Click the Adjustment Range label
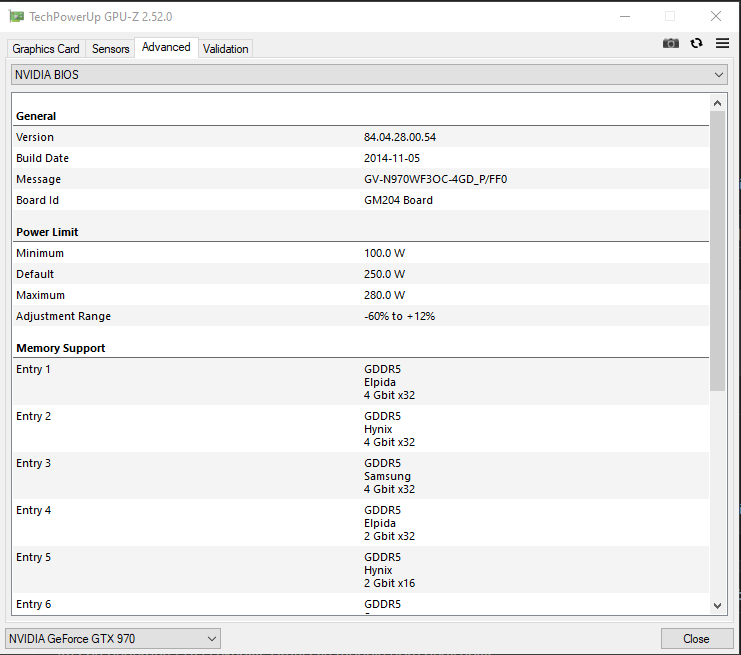The width and height of the screenshot is (741, 655). click(63, 316)
